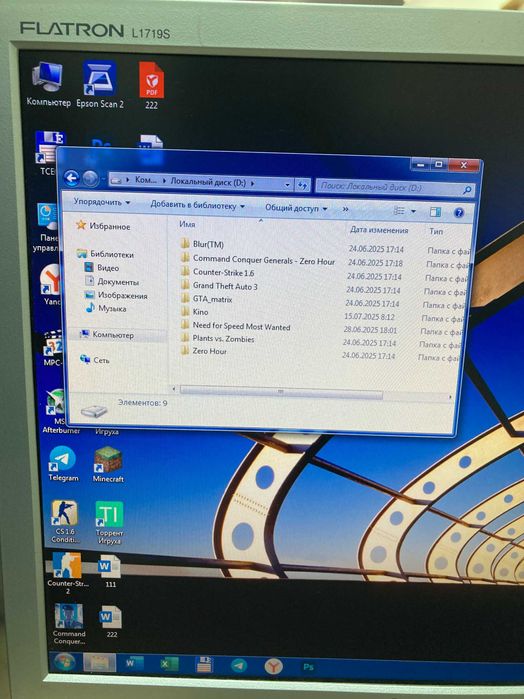Sort by the Имя column header
This screenshot has height=699, width=524.
[x=187, y=224]
